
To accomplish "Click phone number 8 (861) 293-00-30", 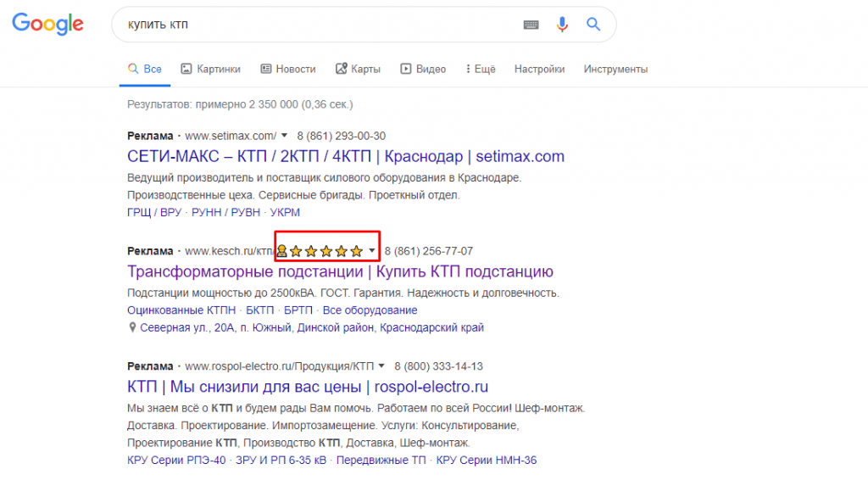I will tap(342, 136).
